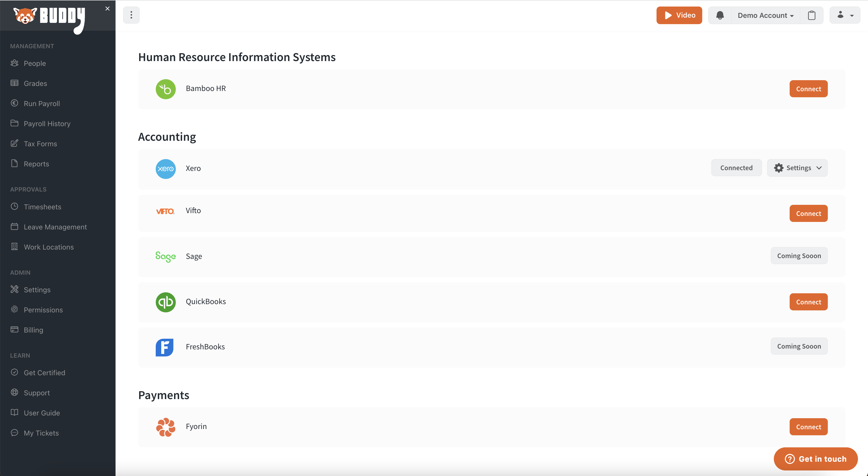868x476 pixels.
Task: Click the Bamboo HR name text
Action: point(206,89)
